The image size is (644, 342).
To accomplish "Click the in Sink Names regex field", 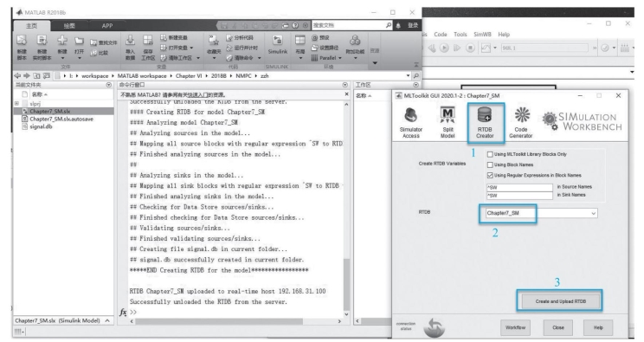I will tap(519, 196).
